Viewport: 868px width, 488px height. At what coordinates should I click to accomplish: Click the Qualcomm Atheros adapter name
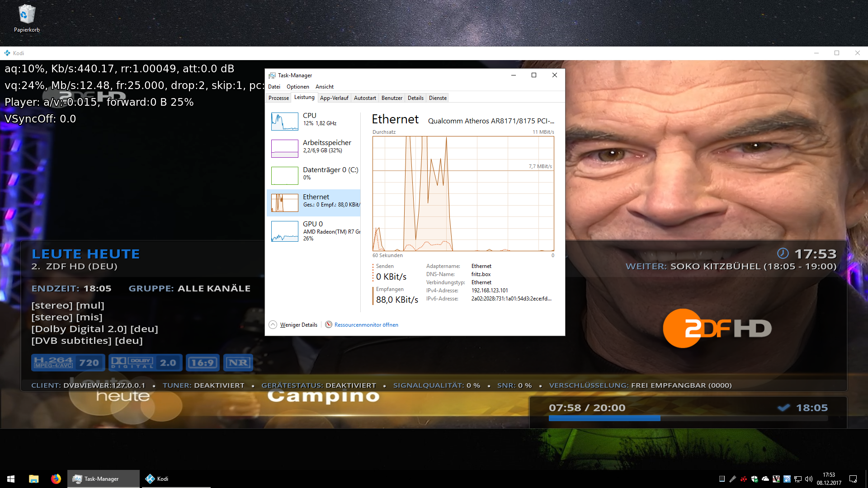click(x=491, y=121)
